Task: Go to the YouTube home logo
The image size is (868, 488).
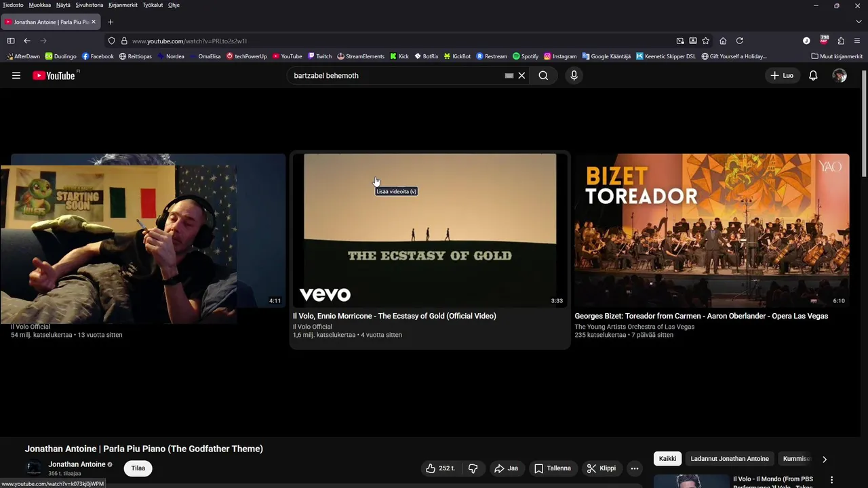Action: 54,76
